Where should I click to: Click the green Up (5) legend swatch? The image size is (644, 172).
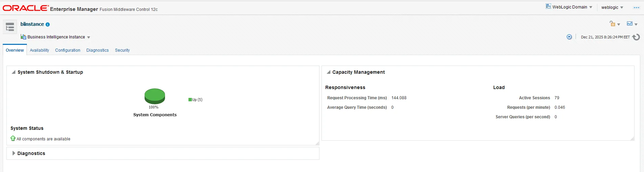tap(190, 100)
